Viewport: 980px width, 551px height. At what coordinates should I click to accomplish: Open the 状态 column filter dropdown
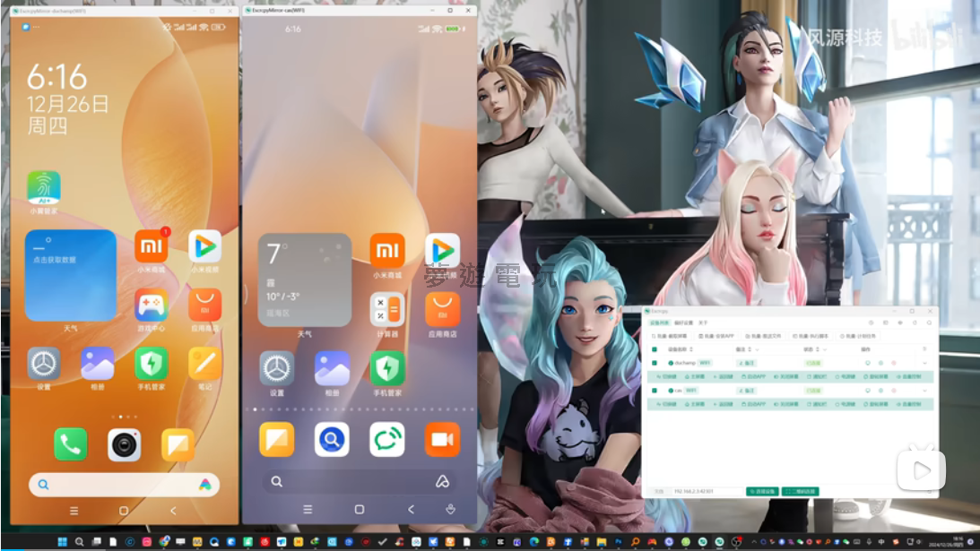pos(825,349)
